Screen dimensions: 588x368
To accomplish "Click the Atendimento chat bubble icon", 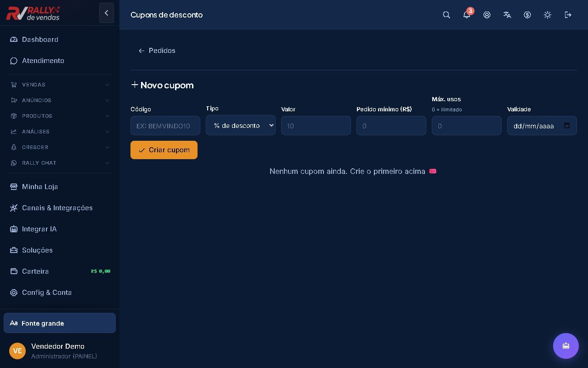I will coord(14,61).
